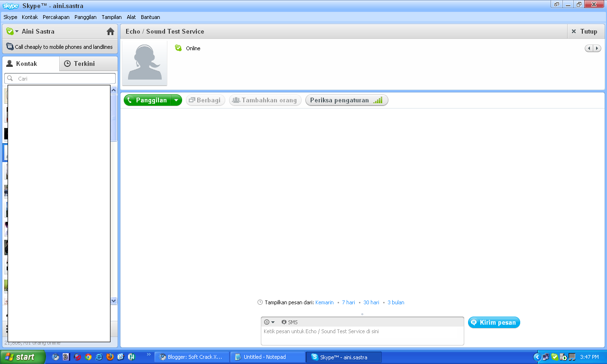Screen dimensions: 607x364
Task: Open the Alat menu
Action: 131,17
